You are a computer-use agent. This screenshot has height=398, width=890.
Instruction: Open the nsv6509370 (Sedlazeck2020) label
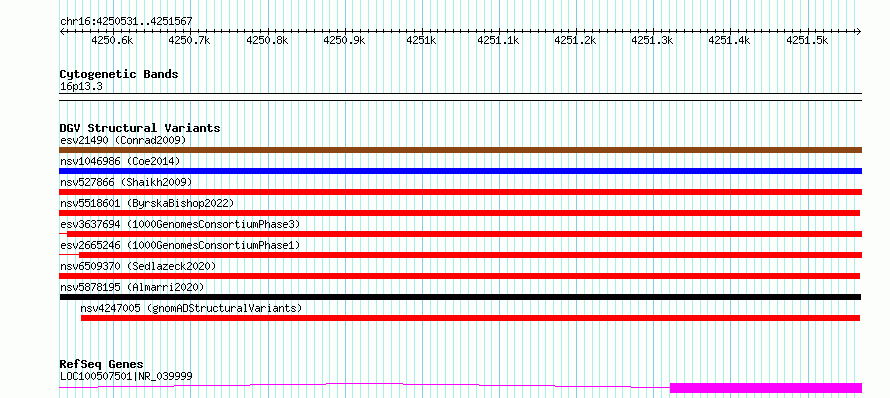click(x=138, y=266)
